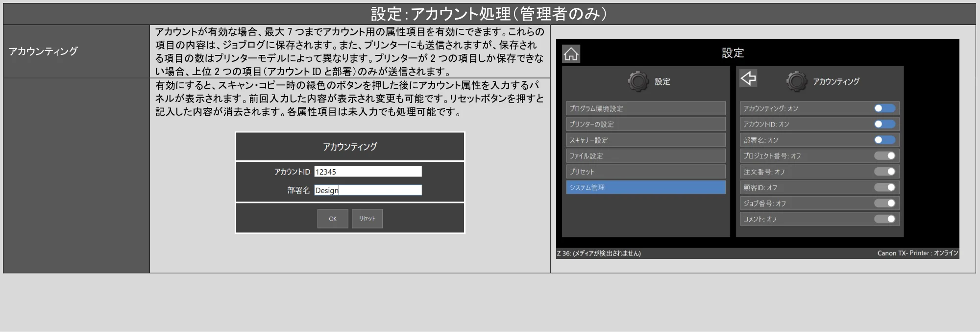The height and width of the screenshot is (332, 980).
Task: Click the page title 設定:アカウント処理
Action: 489,14
